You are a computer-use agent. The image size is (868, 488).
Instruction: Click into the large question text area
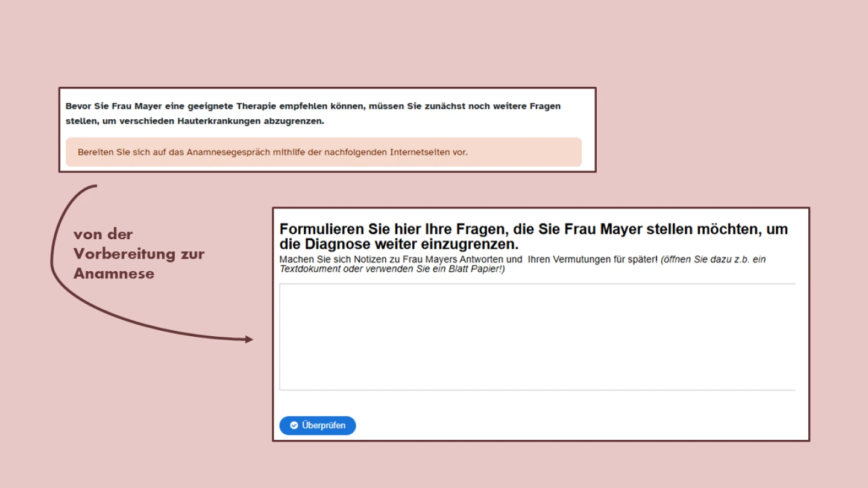[536, 337]
